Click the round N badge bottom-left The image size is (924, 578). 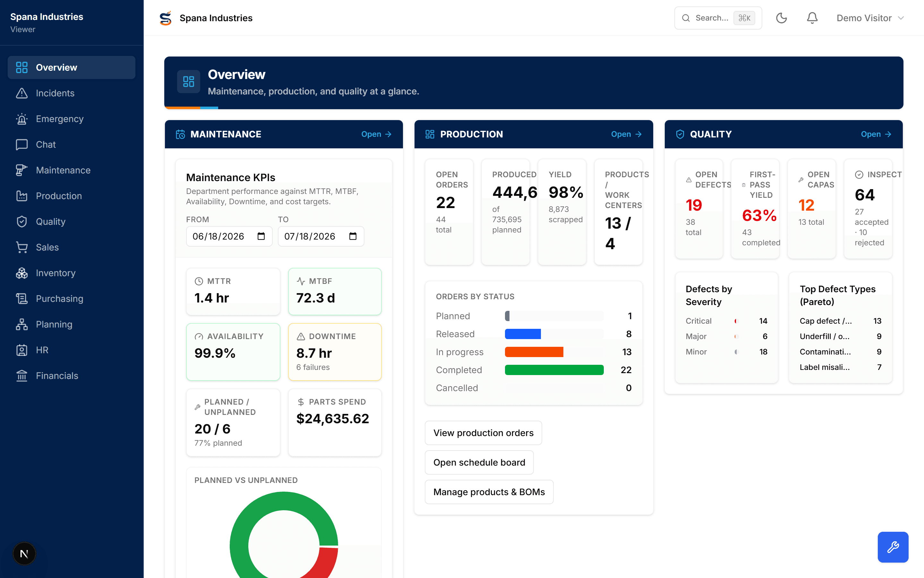pos(24,553)
